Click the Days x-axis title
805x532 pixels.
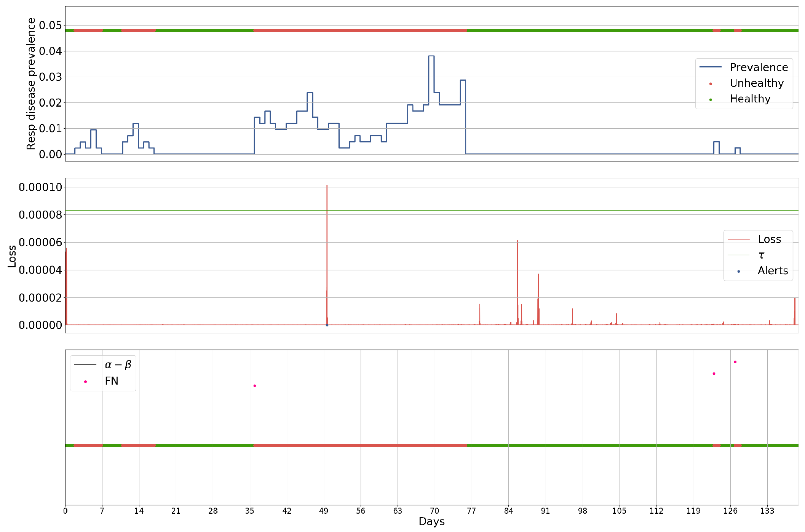(431, 522)
